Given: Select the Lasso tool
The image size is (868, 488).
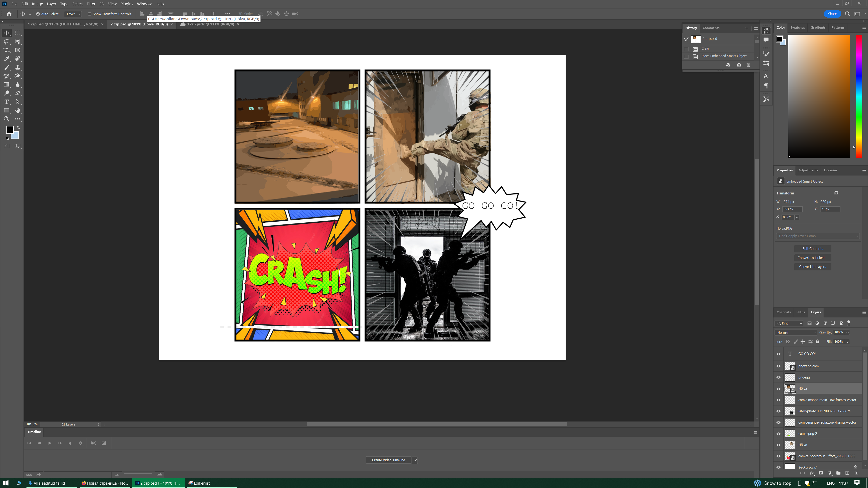Looking at the screenshot, I should coord(6,42).
